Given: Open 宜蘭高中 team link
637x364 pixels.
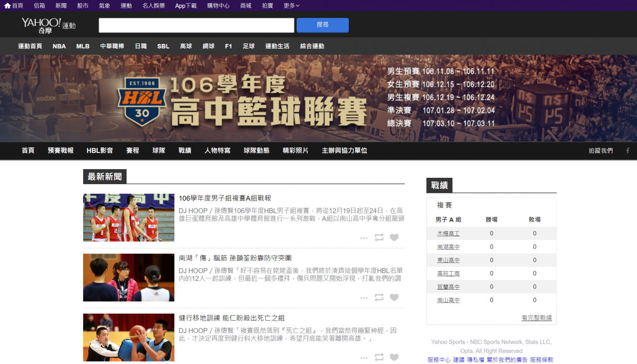Looking at the screenshot, I should coord(448,287).
